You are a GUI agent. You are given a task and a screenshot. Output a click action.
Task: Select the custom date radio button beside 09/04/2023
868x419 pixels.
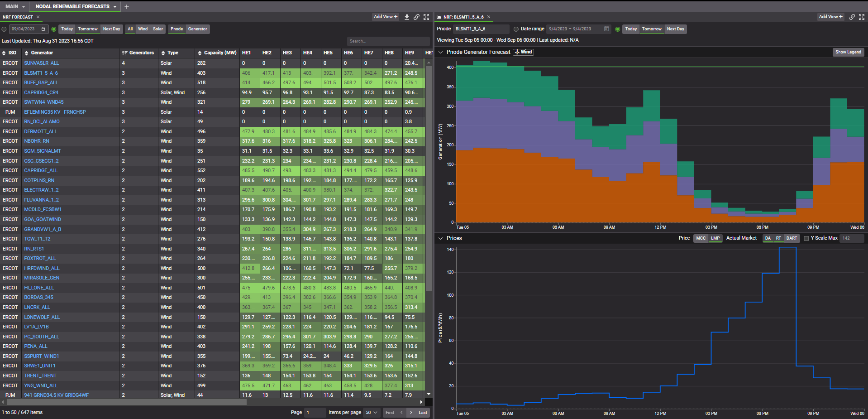[x=4, y=29]
